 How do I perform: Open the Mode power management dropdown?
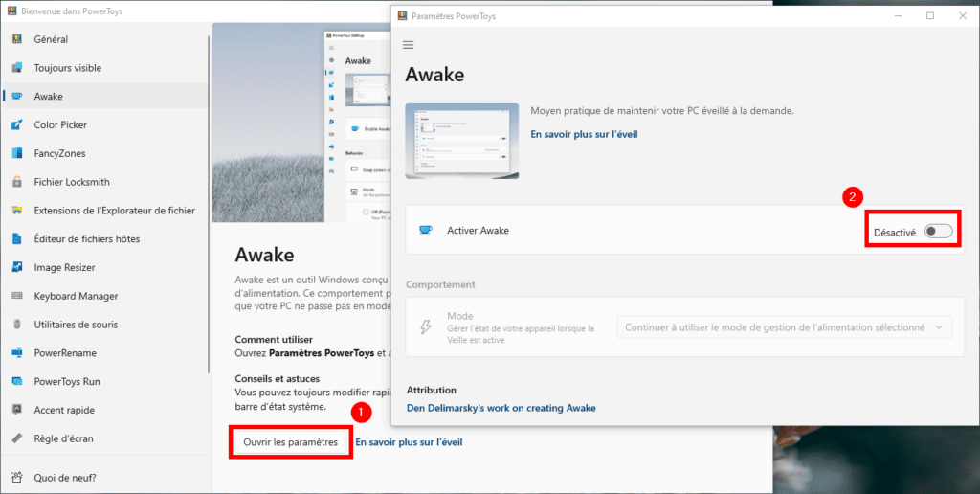click(785, 327)
